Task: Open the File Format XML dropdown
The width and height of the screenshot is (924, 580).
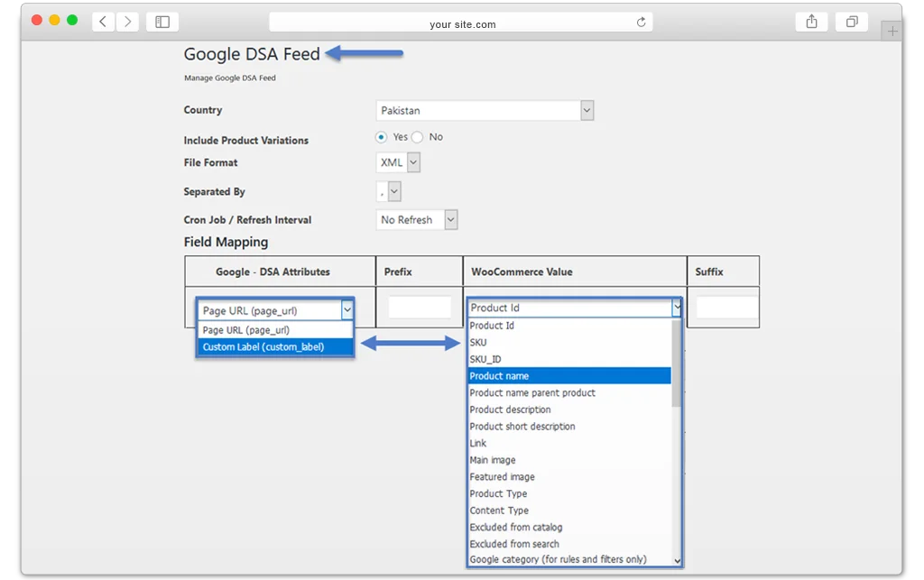Action: pyautogui.click(x=398, y=162)
